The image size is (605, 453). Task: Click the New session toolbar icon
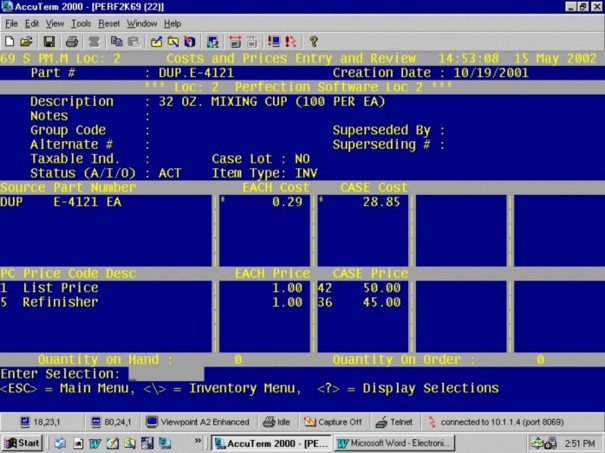[x=9, y=42]
